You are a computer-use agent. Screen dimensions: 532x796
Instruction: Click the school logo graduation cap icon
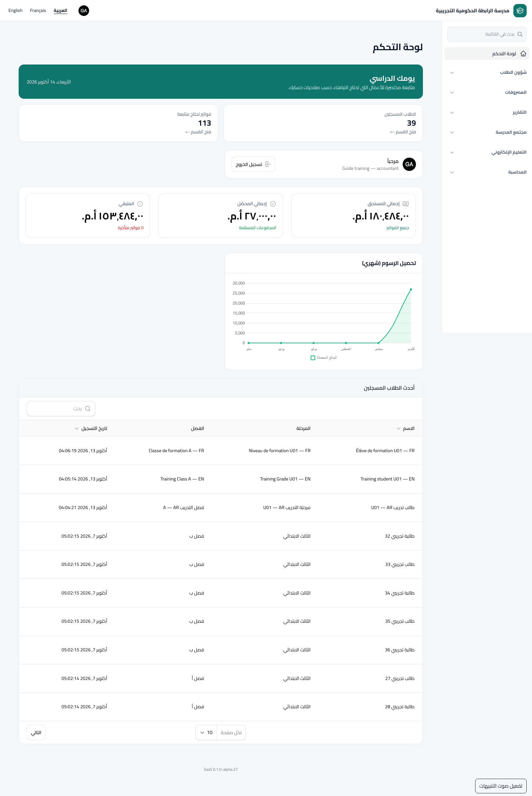[519, 11]
